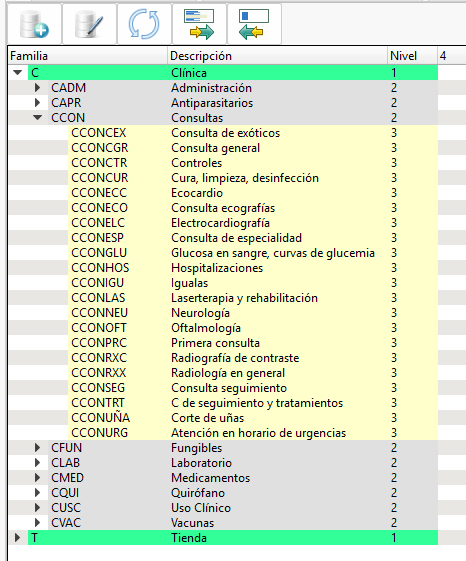Click the Descripción column header
Screen dimensions: 466x561
pos(277,56)
